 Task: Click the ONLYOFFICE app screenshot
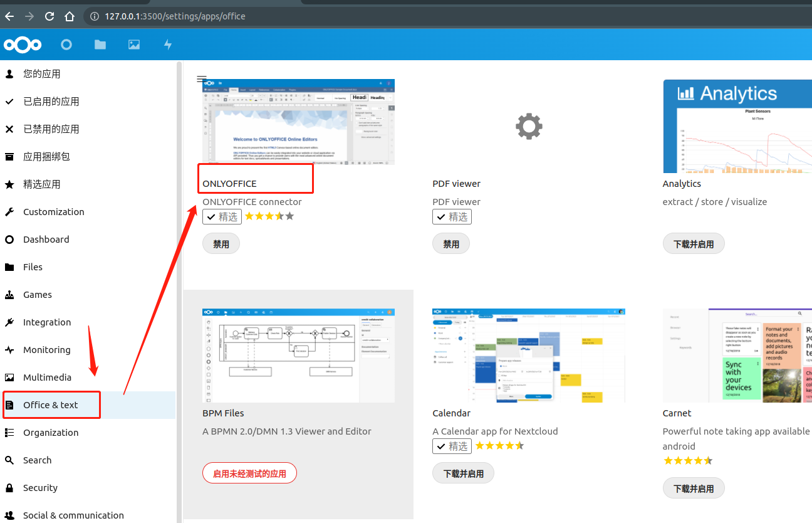298,122
